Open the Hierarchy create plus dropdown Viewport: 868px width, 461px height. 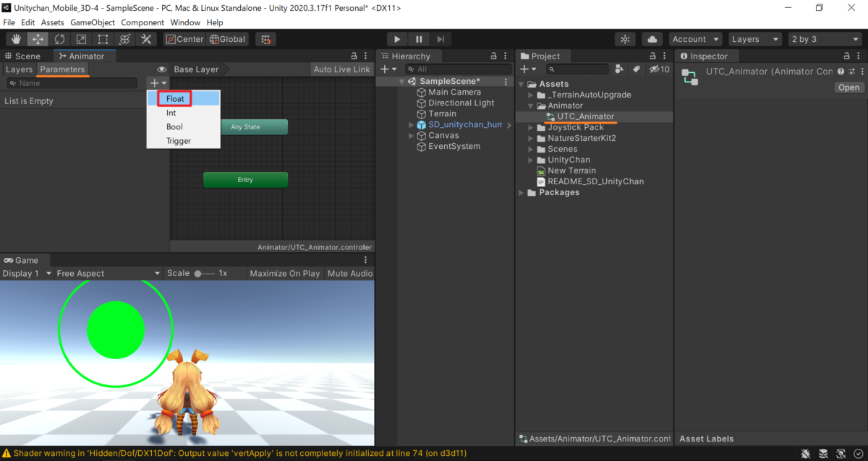[388, 69]
